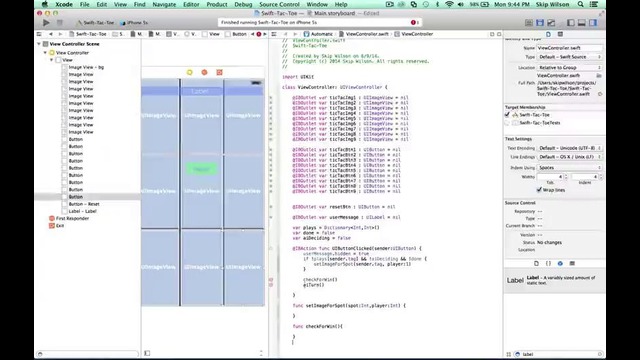The height and width of the screenshot is (360, 640).
Task: Open the Line Endings dropdown
Action: pyautogui.click(x=569, y=157)
